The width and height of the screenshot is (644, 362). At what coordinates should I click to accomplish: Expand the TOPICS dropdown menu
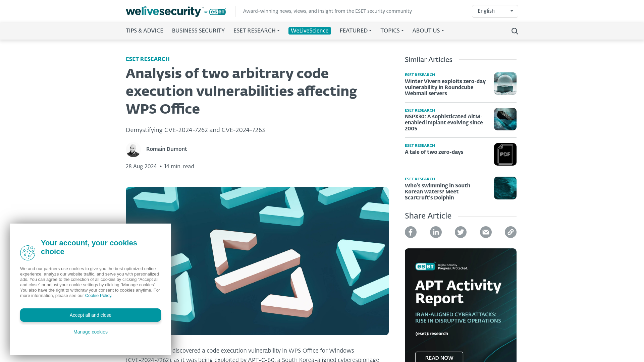(x=391, y=31)
